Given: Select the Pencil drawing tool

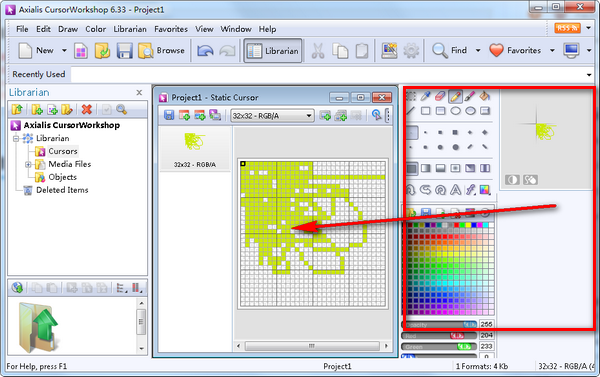Looking at the screenshot, I should click(455, 96).
